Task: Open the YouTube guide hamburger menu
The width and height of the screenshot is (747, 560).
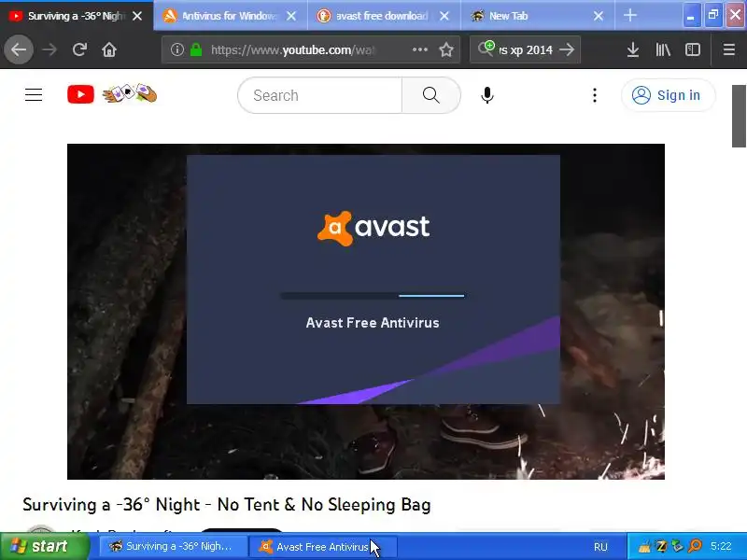Action: 34,95
